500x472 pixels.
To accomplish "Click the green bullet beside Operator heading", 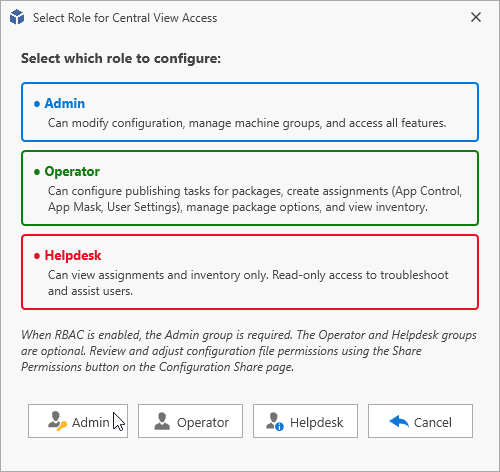I will pos(37,172).
